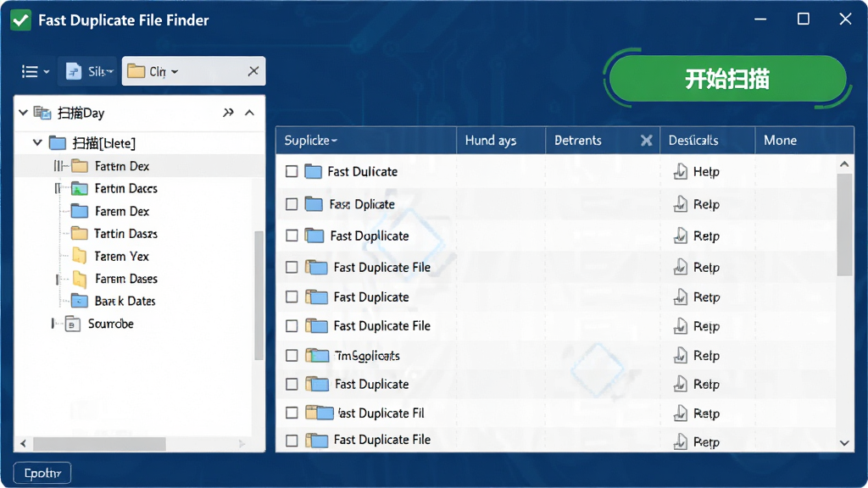The width and height of the screenshot is (868, 488).
Task: Click the 开始扫描 start scan button
Action: tap(727, 79)
